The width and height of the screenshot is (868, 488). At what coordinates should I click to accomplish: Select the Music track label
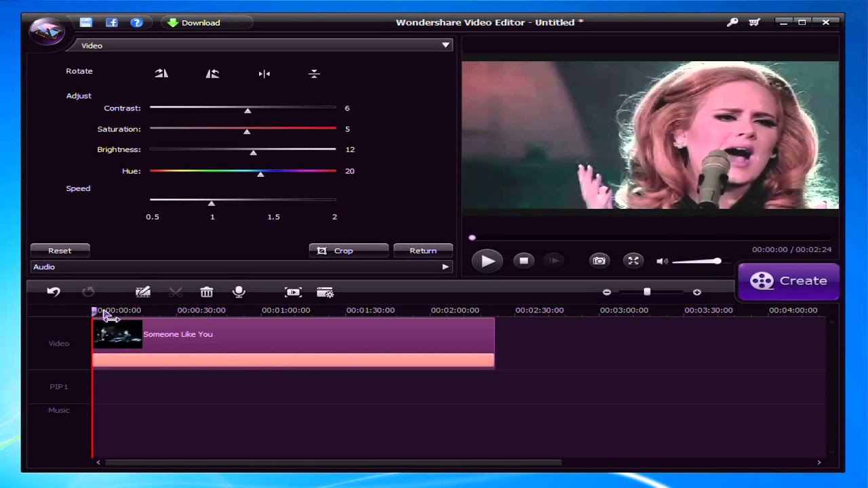click(x=59, y=410)
